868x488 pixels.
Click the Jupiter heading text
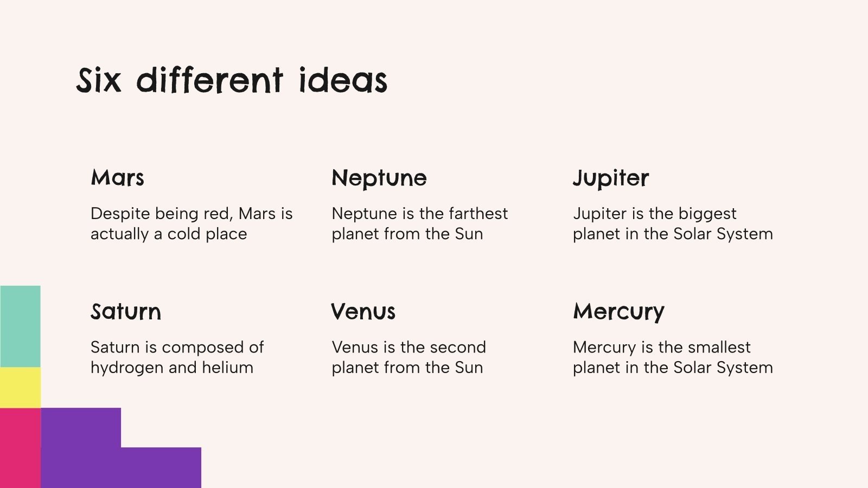coord(611,178)
